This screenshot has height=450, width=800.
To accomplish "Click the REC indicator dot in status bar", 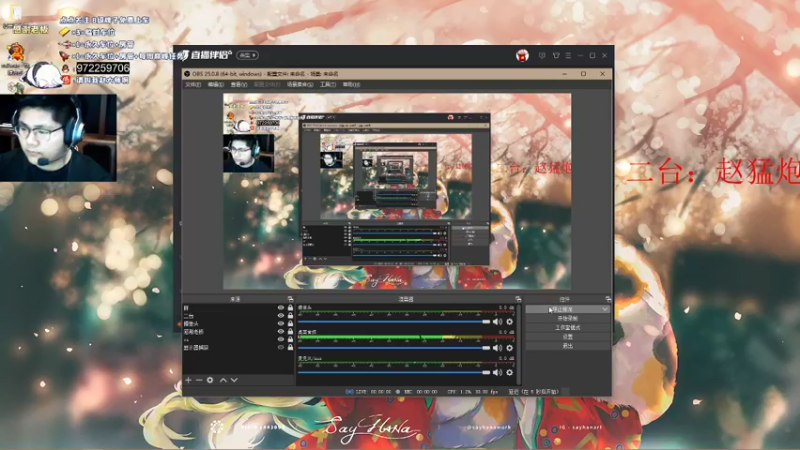I will [x=397, y=392].
